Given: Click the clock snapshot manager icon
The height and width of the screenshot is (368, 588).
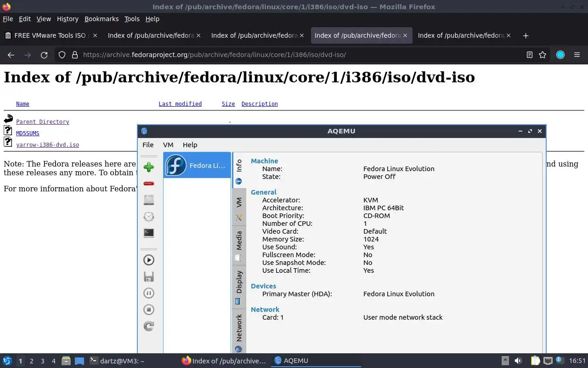Looking at the screenshot, I should pos(148,217).
